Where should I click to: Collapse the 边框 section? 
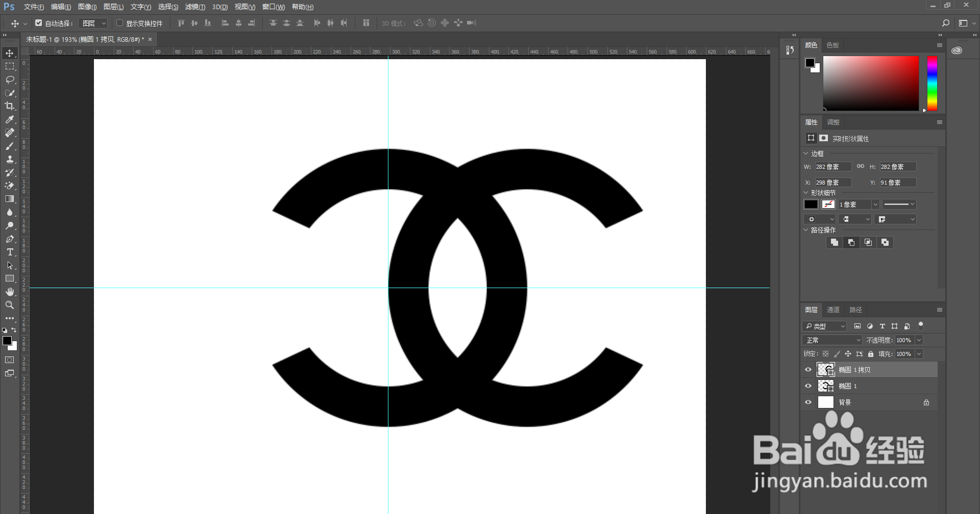[806, 153]
